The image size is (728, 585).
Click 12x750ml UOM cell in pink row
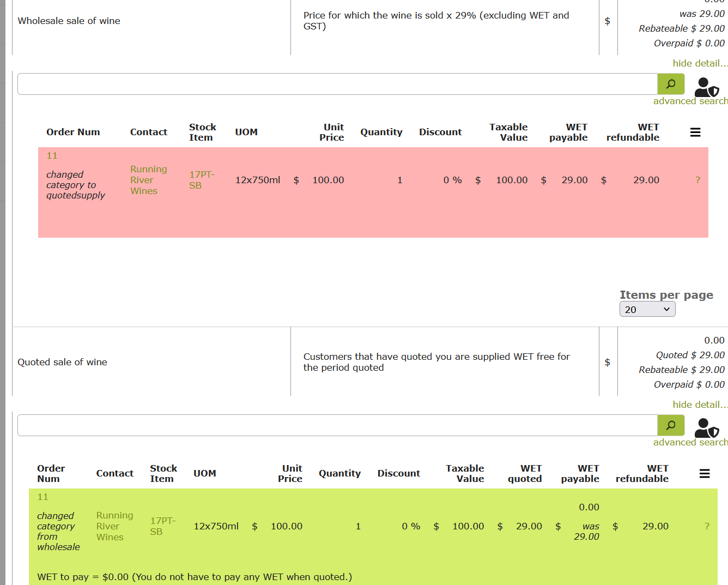[x=258, y=180]
